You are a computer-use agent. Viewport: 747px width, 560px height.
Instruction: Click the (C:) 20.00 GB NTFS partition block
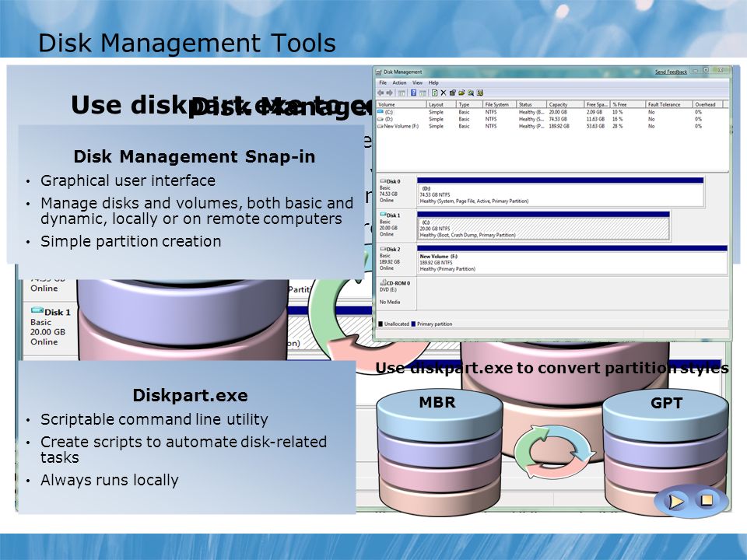[543, 226]
